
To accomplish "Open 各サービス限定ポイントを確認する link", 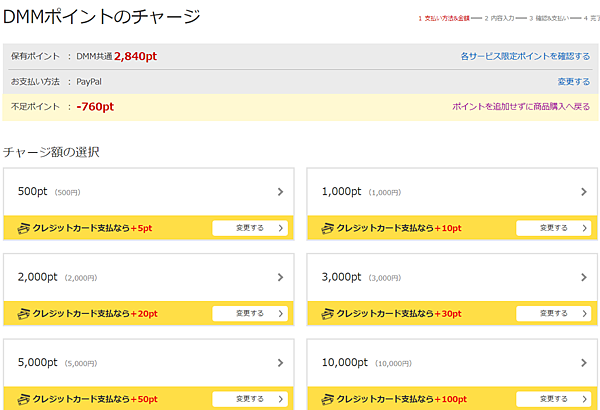I will coord(525,56).
